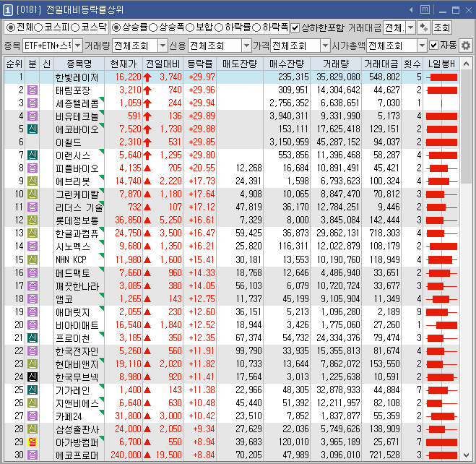Click the scrollbar down arrow

point(467,455)
